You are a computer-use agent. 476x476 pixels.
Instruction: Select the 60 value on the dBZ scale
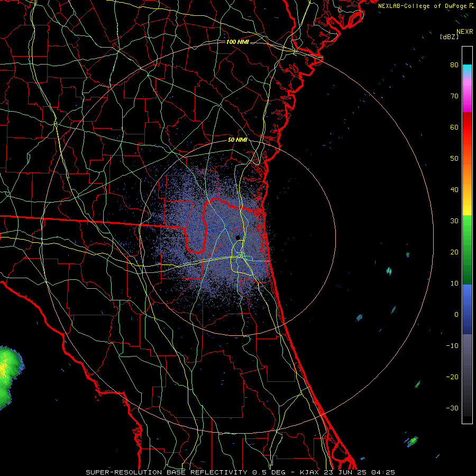[x=454, y=127]
